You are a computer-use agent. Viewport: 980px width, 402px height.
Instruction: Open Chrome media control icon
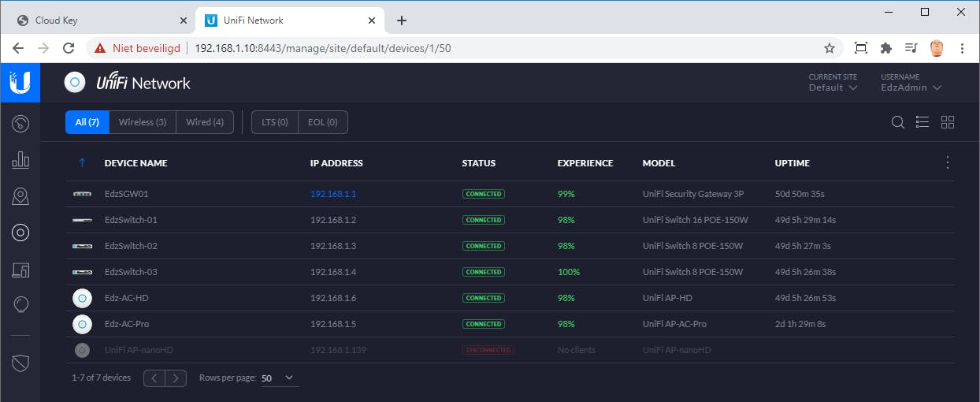coord(911,48)
